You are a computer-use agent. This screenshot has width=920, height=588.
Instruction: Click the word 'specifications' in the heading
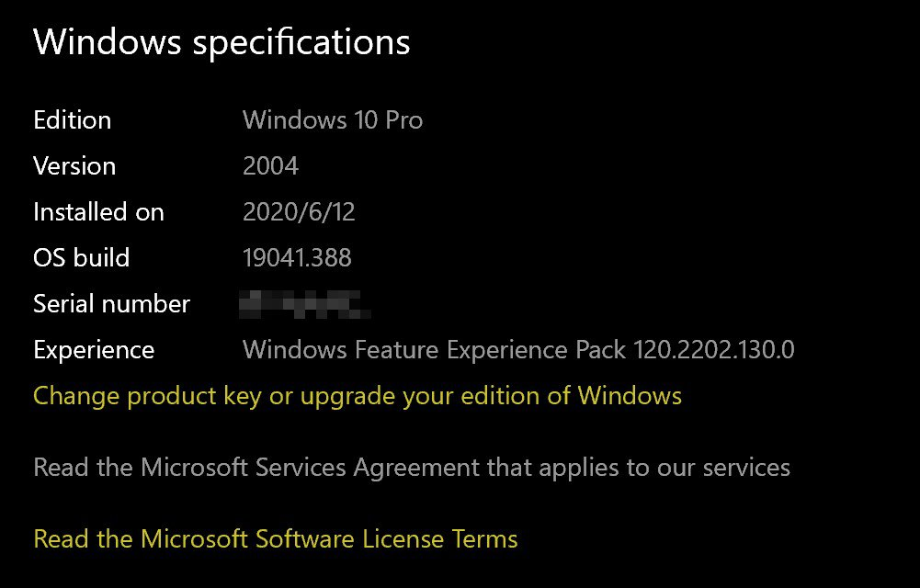point(300,42)
